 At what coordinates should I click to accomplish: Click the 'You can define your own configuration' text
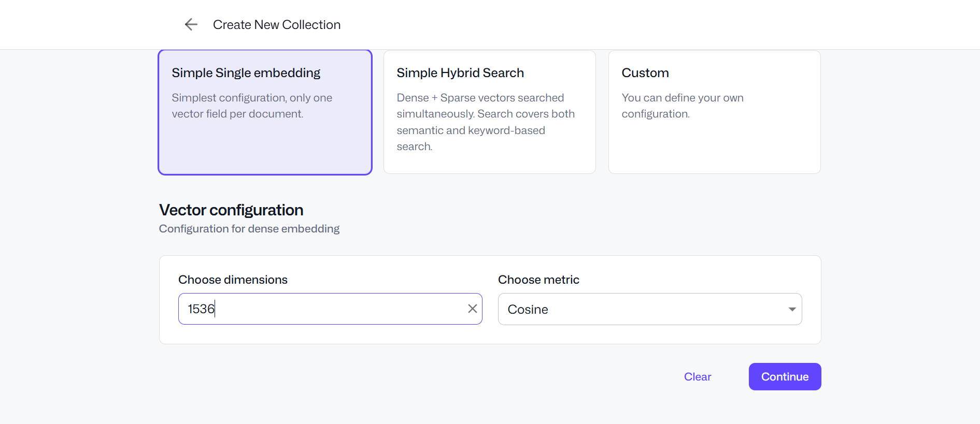point(682,106)
